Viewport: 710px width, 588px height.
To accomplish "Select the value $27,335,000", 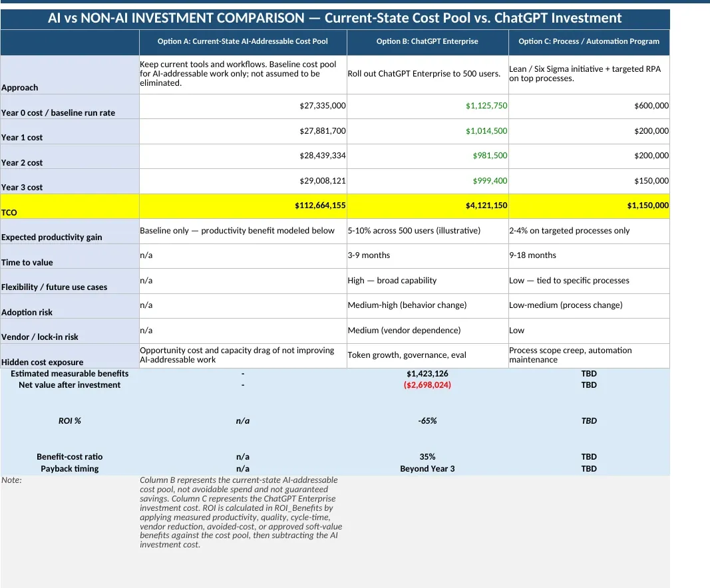I will (243, 106).
